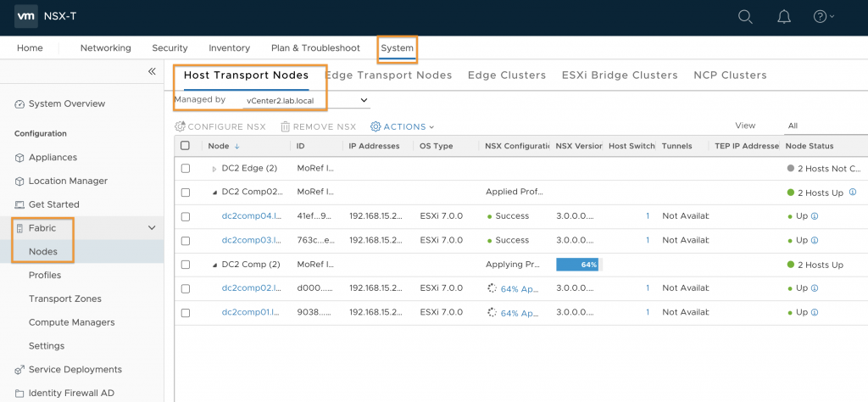Click the sort arrow on Node column
Screen dimensions: 868x402
click(x=237, y=146)
